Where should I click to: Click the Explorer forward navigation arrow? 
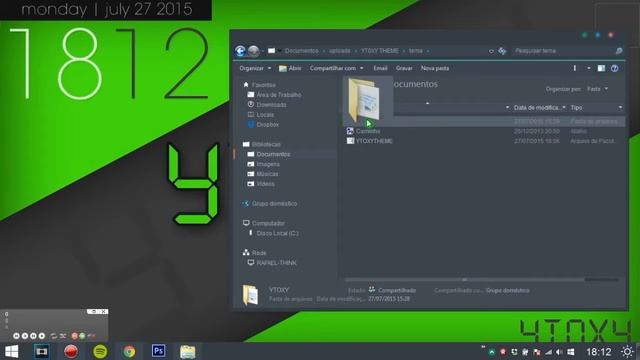253,51
